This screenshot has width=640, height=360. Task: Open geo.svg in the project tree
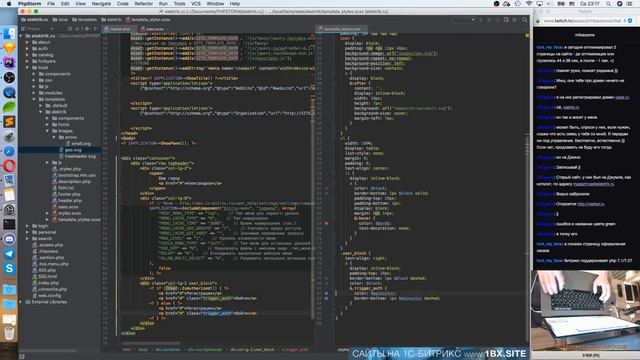click(73, 150)
